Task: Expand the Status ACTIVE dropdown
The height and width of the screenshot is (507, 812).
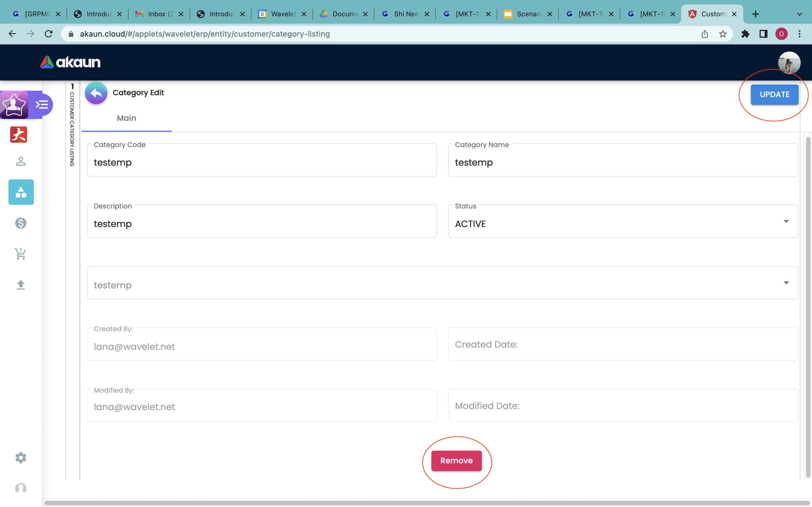Action: pyautogui.click(x=786, y=221)
